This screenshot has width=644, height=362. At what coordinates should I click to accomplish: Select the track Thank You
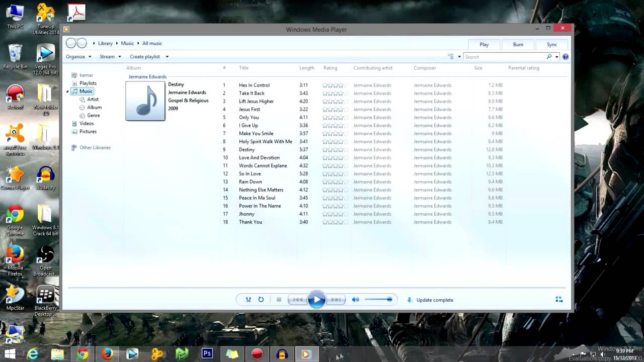[250, 222]
